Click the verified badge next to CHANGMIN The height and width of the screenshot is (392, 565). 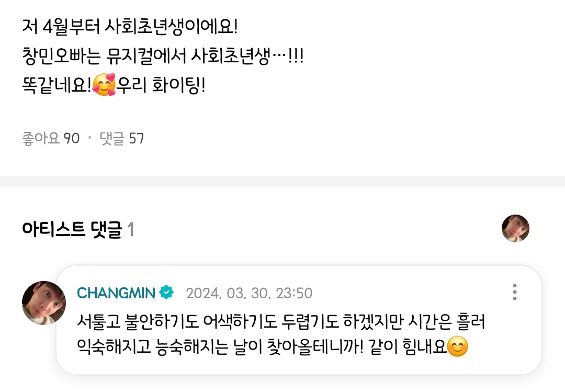(x=166, y=293)
